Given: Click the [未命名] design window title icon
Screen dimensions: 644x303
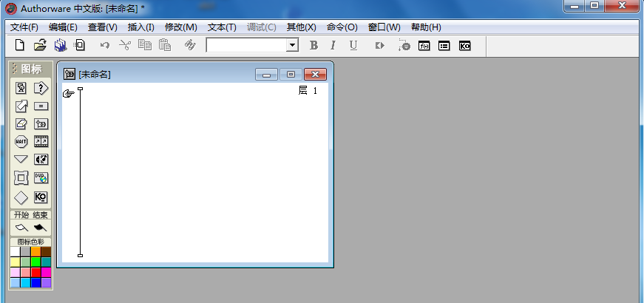Looking at the screenshot, I should click(70, 74).
